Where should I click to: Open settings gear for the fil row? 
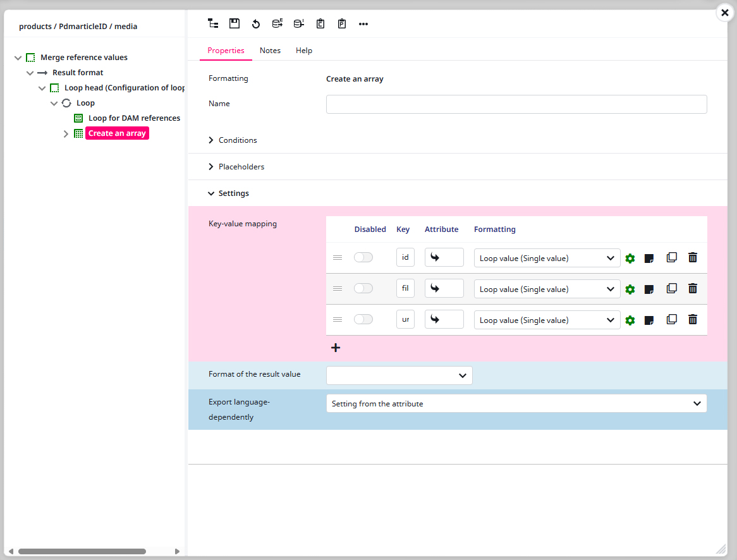(x=630, y=289)
